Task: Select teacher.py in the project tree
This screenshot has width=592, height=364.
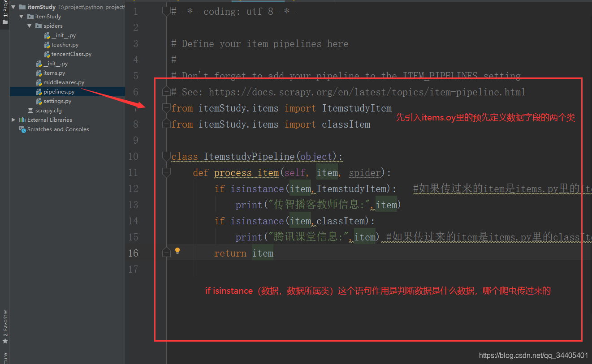Action: (65, 45)
